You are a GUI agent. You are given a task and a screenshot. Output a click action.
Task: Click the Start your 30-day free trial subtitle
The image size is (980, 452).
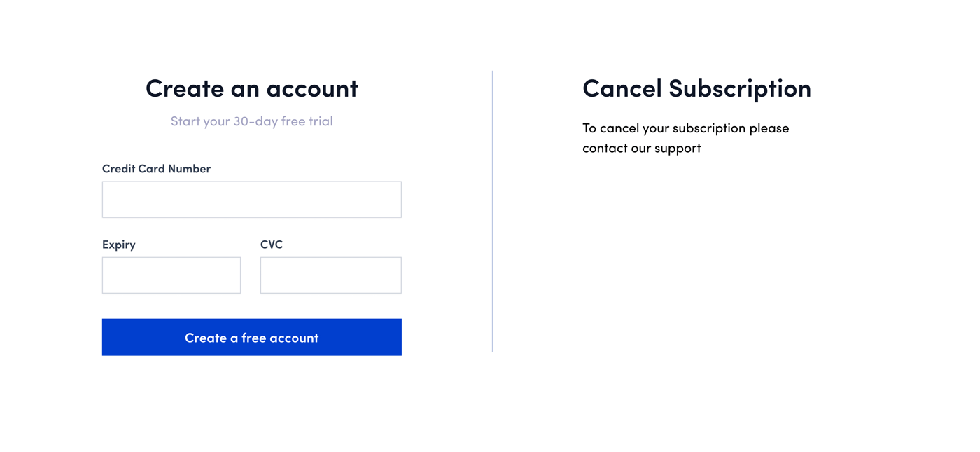click(x=251, y=121)
